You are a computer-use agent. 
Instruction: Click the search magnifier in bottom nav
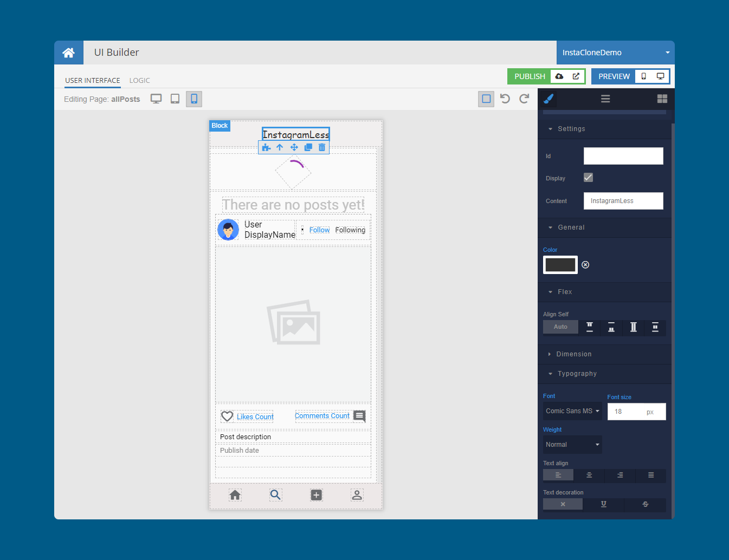pyautogui.click(x=276, y=495)
